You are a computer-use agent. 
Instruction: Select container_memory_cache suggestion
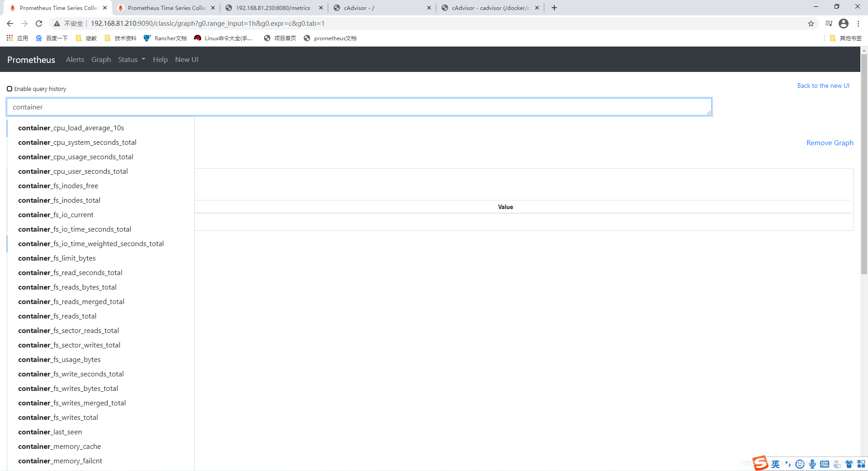(x=101, y=446)
